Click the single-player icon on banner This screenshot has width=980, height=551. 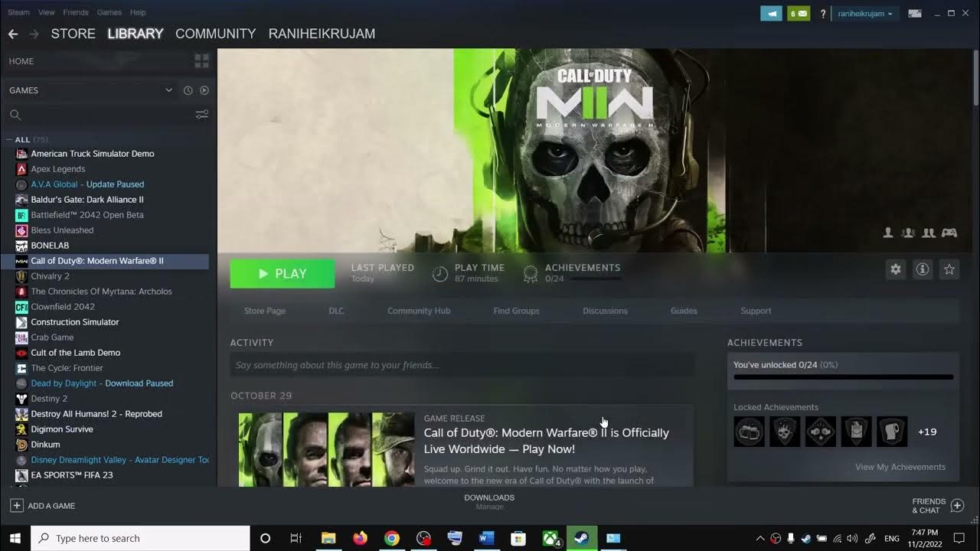888,233
